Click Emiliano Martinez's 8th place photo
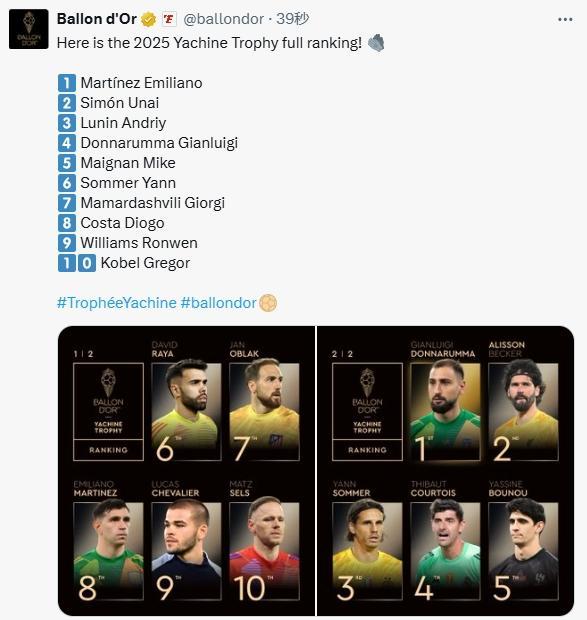587x620 pixels. (x=108, y=551)
